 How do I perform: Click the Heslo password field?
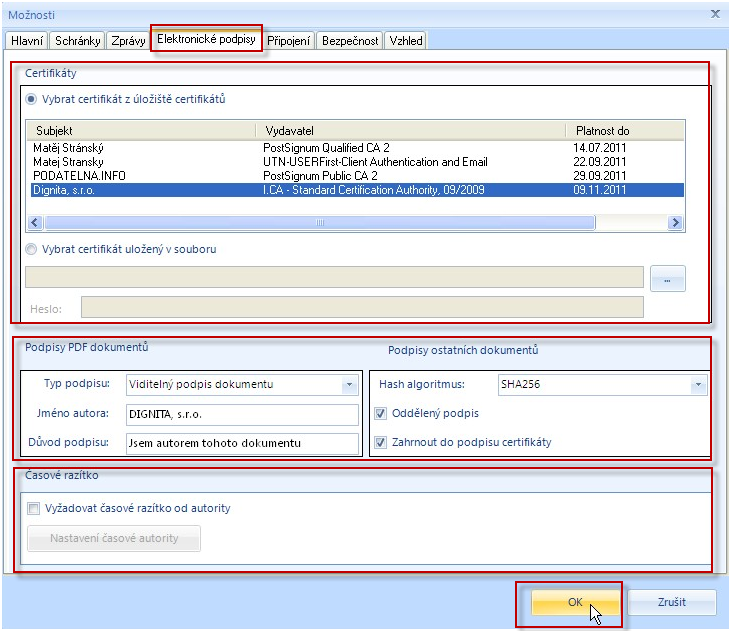pos(362,307)
